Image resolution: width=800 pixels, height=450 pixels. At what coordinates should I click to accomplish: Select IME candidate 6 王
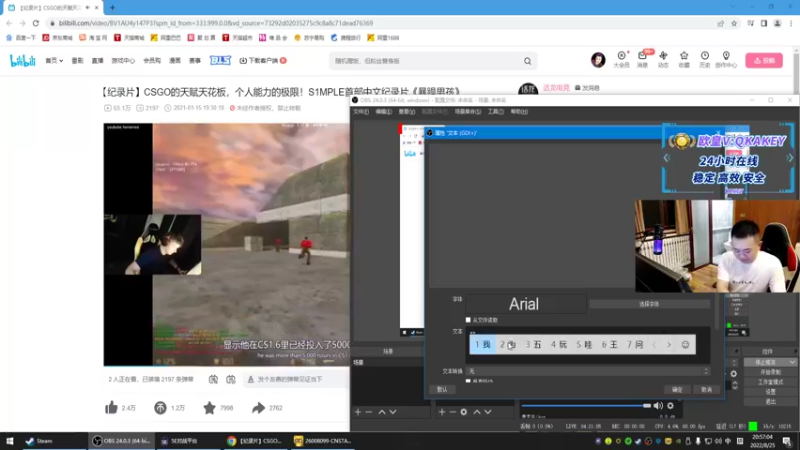pyautogui.click(x=609, y=345)
